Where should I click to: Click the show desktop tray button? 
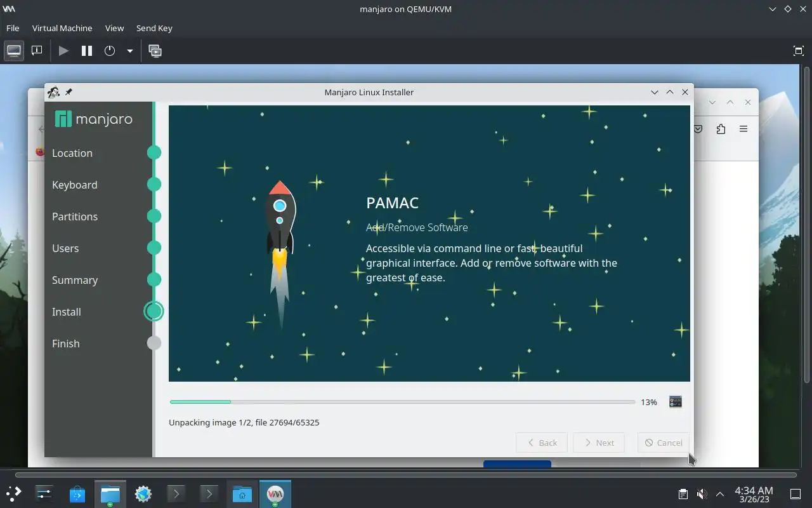click(x=795, y=494)
